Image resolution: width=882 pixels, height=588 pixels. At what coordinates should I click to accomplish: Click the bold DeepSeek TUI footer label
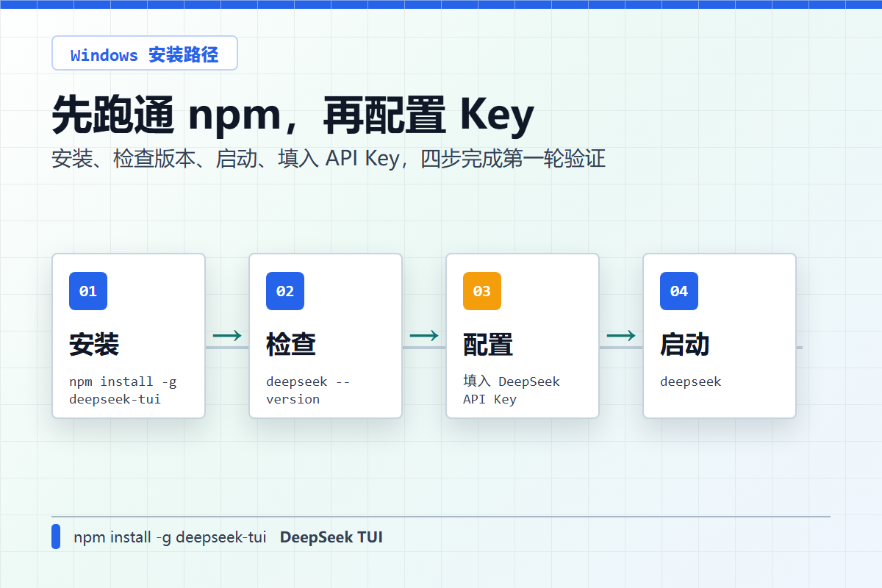pos(331,537)
